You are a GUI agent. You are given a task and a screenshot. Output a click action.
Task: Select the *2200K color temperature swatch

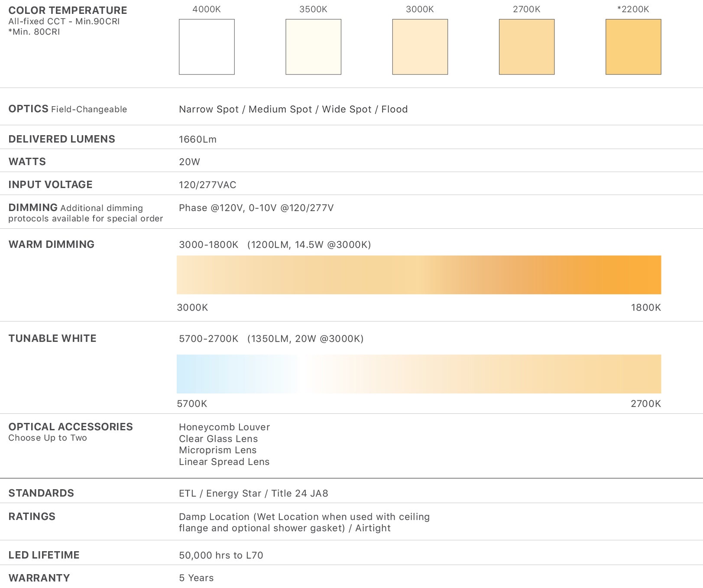633,47
